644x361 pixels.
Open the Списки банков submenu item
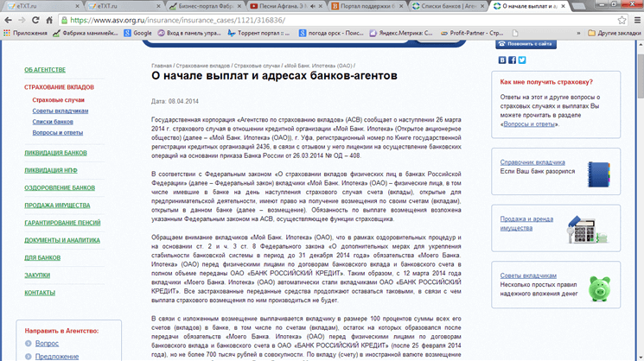[x=53, y=122]
